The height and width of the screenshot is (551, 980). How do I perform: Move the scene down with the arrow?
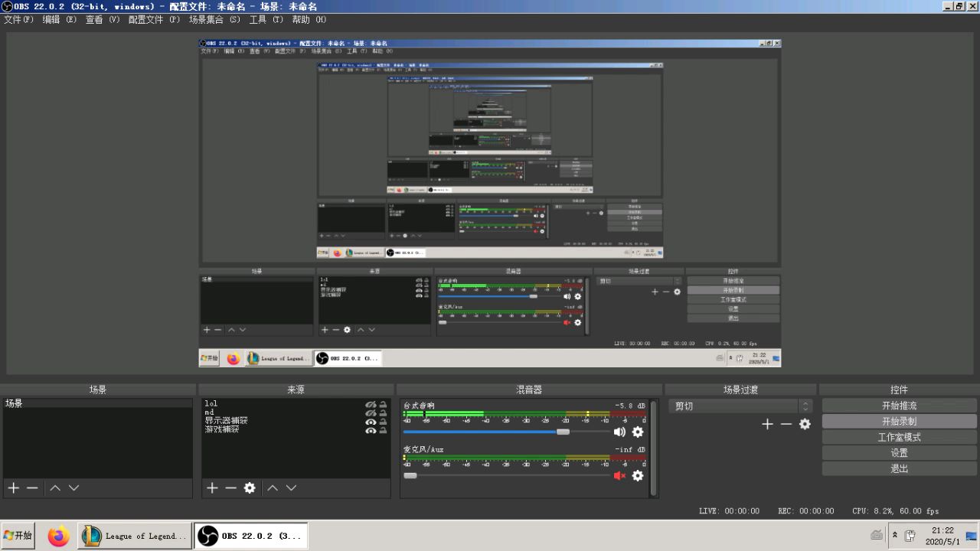coord(73,487)
